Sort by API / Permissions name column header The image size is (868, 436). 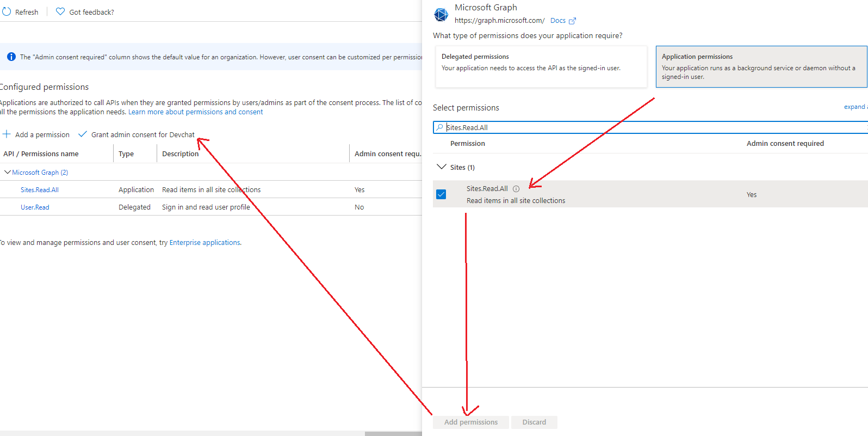tap(41, 154)
